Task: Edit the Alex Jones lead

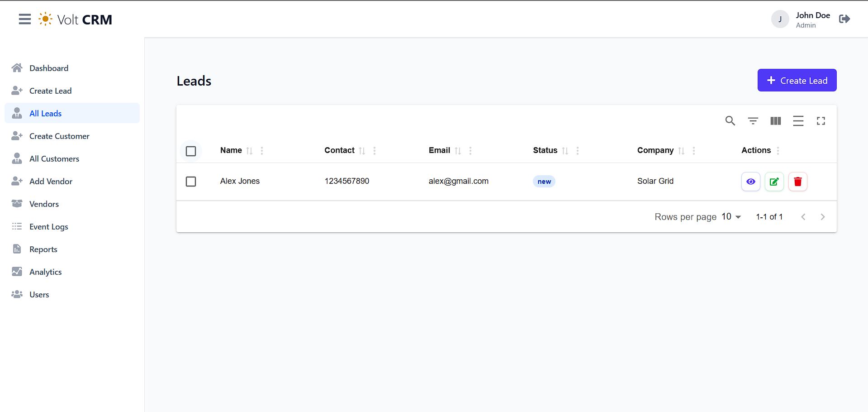Action: [774, 182]
